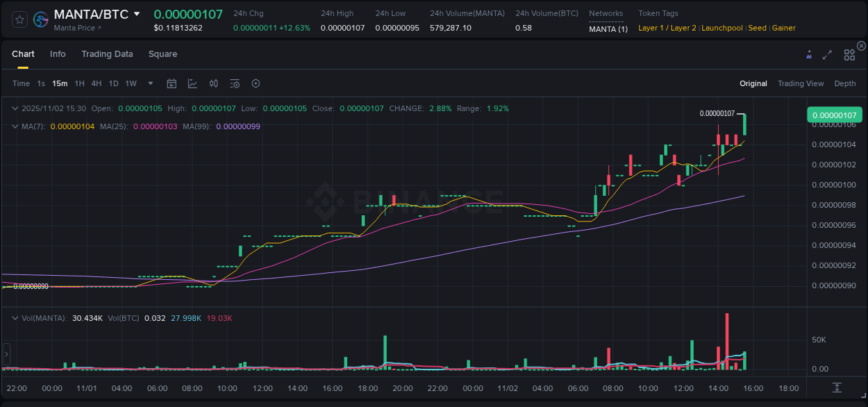Open the chart style selector icon
868x407 pixels.
point(192,83)
